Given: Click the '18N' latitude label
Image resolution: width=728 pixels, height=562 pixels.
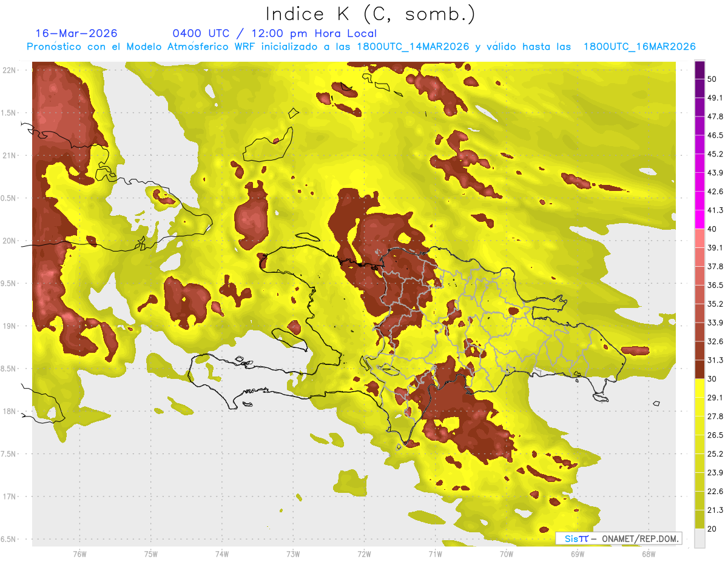Looking at the screenshot, I should (x=10, y=411).
